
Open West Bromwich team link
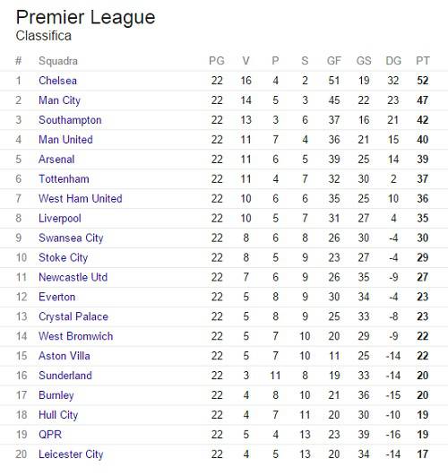coord(76,336)
